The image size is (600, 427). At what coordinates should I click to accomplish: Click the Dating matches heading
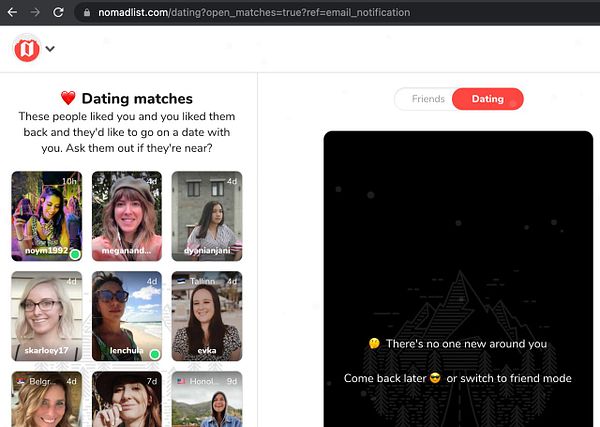(137, 99)
